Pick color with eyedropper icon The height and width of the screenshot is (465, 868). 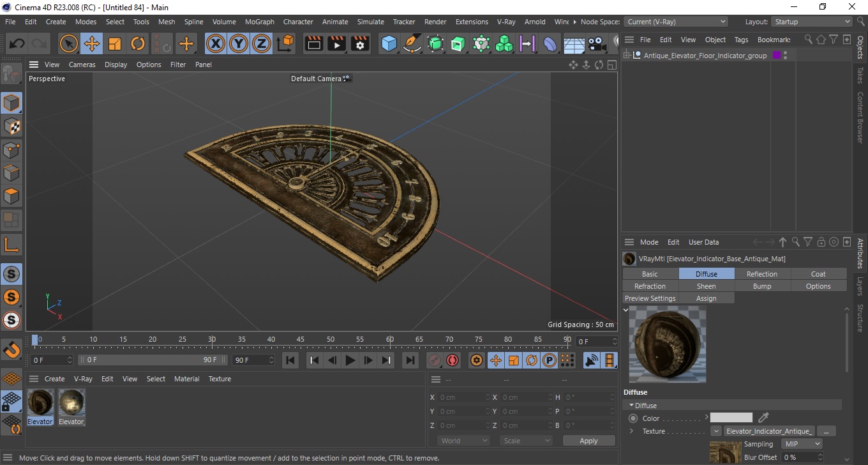(763, 418)
